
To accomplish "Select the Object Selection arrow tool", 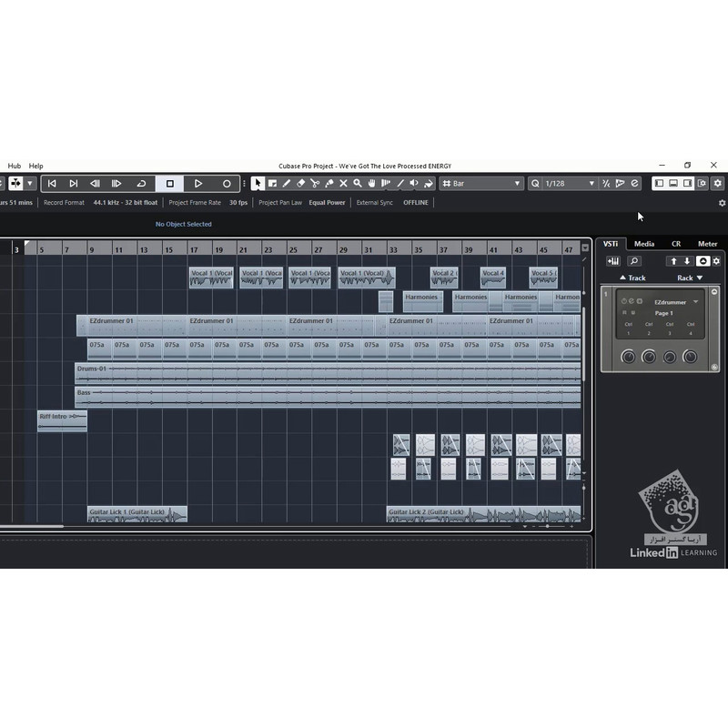I will (258, 184).
